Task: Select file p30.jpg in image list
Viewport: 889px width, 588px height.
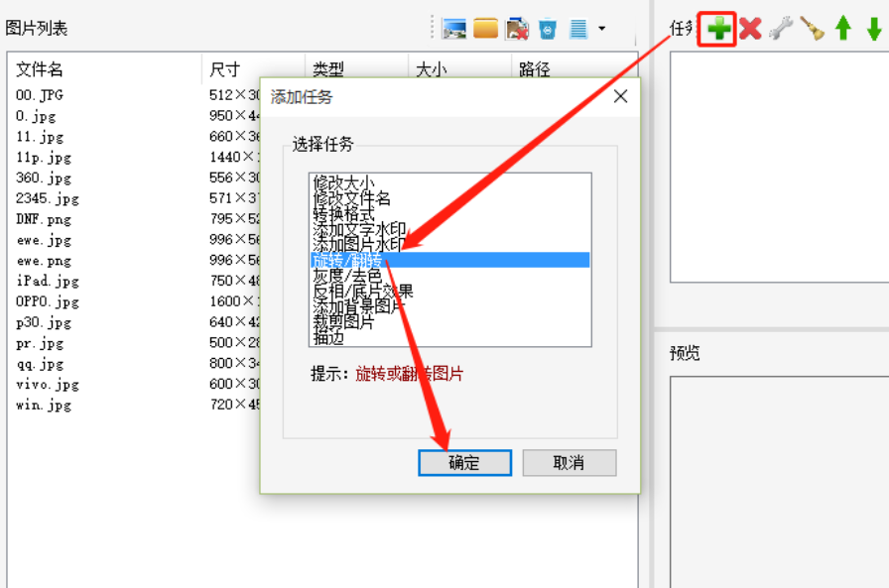Action: pos(44,322)
